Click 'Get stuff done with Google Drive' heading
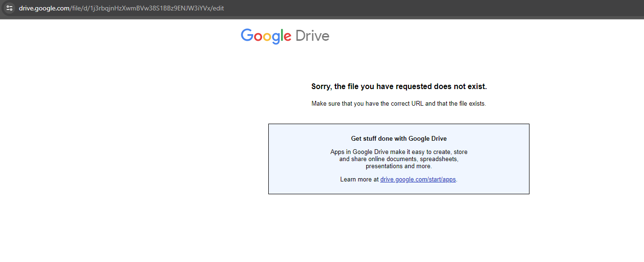Screen dimensions: 644x262 click(399, 139)
